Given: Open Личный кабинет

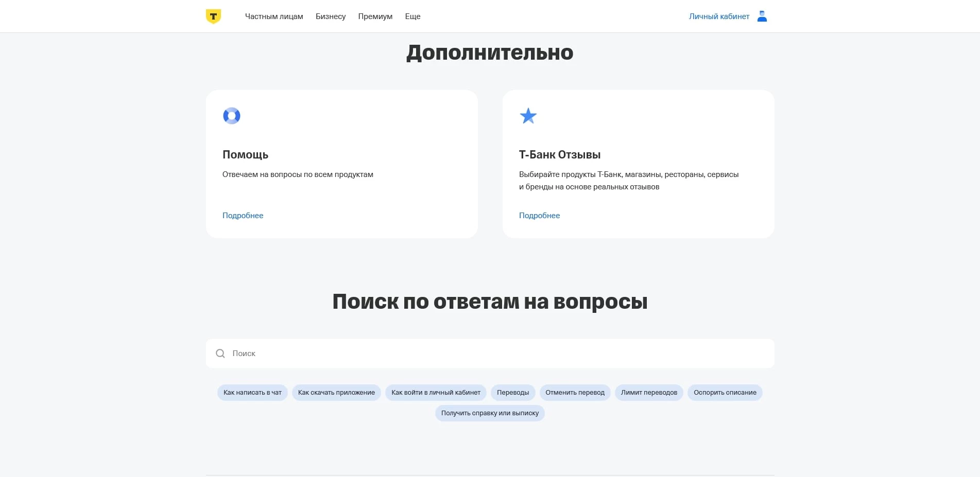Looking at the screenshot, I should pyautogui.click(x=719, y=16).
